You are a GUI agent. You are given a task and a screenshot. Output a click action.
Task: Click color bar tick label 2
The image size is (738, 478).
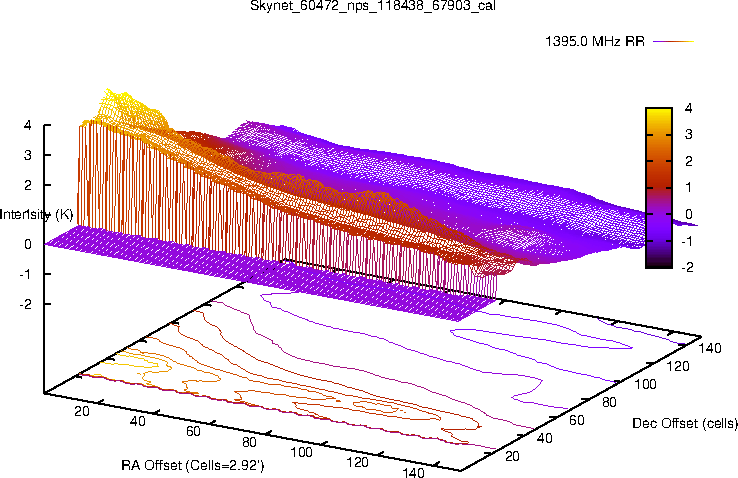pos(689,161)
